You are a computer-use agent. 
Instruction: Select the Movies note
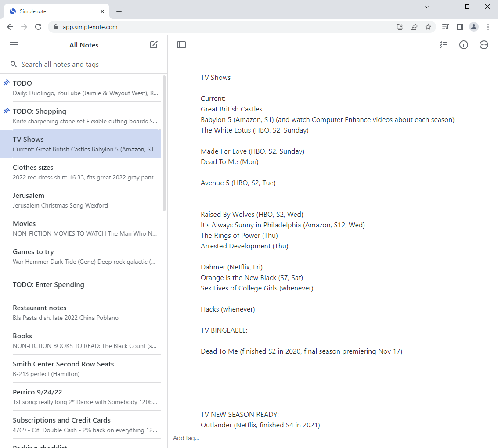click(83, 228)
